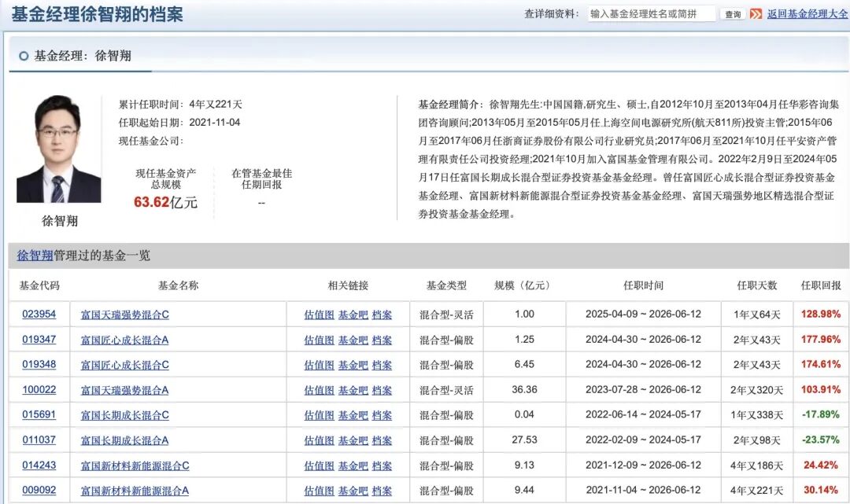Open 基金吧 for 富国新材料新能源混合C

[353, 465]
